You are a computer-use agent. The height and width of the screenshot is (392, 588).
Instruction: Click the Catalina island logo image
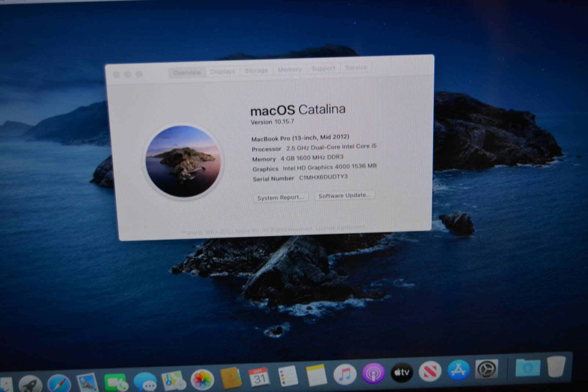click(183, 161)
